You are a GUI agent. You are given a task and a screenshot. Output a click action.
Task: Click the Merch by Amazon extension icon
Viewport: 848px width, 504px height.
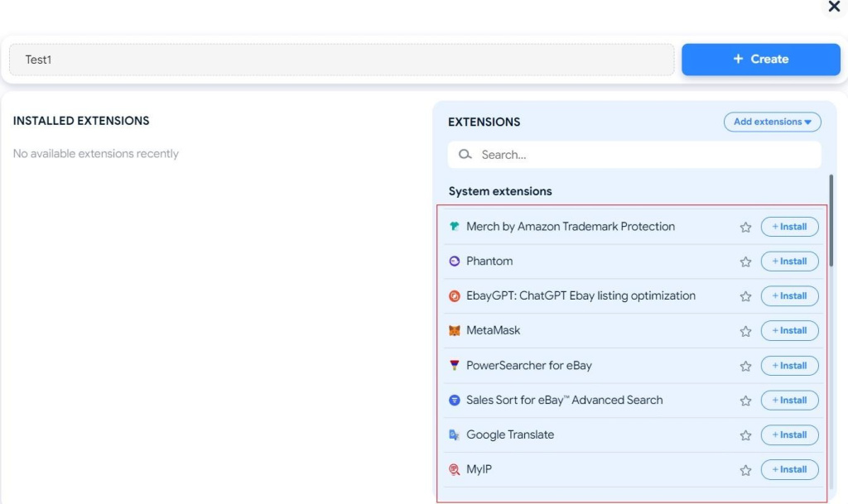(454, 227)
